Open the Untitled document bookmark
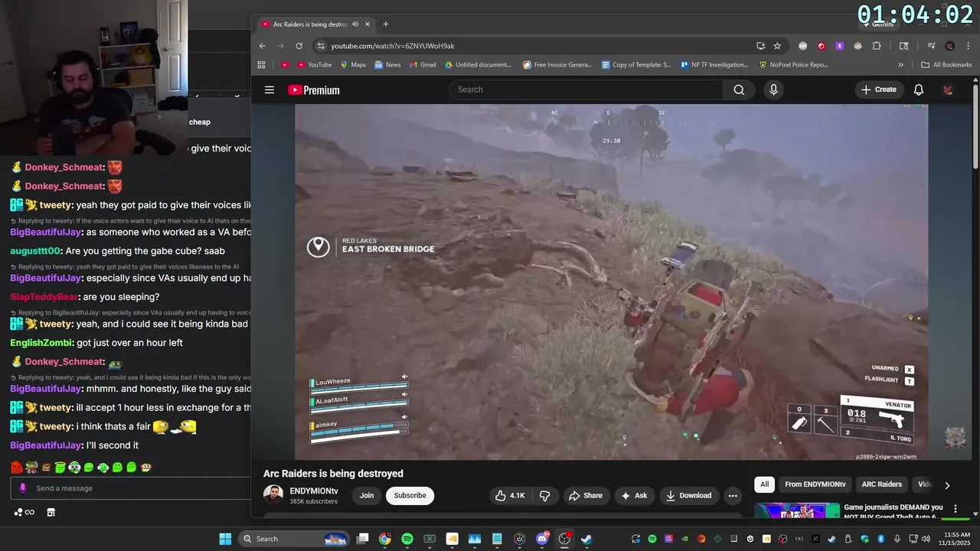The width and height of the screenshot is (980, 551). click(478, 65)
